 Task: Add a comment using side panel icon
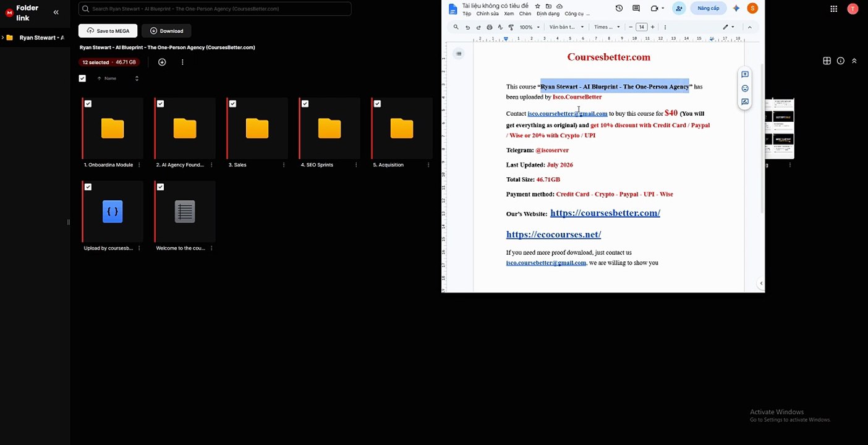coord(745,75)
